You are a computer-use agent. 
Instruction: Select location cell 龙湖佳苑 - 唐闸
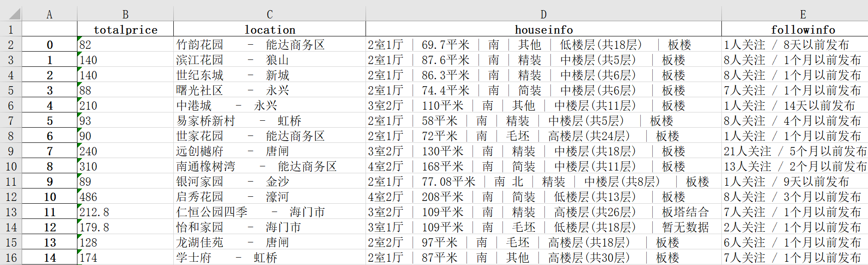(x=270, y=242)
